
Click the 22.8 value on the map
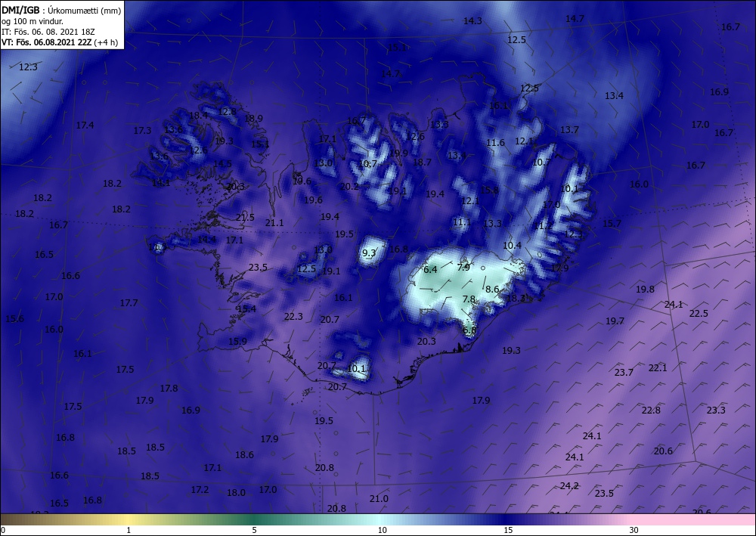[651, 411]
